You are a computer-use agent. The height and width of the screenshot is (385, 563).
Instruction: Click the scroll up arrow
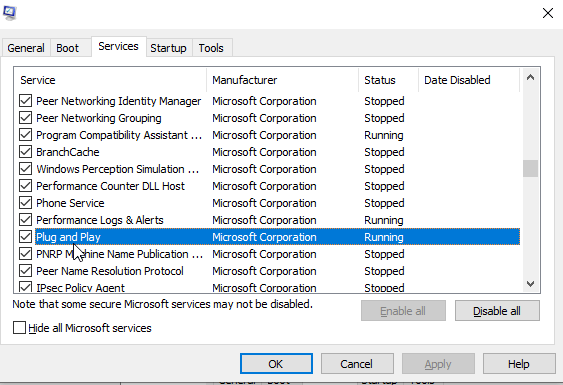(x=530, y=78)
